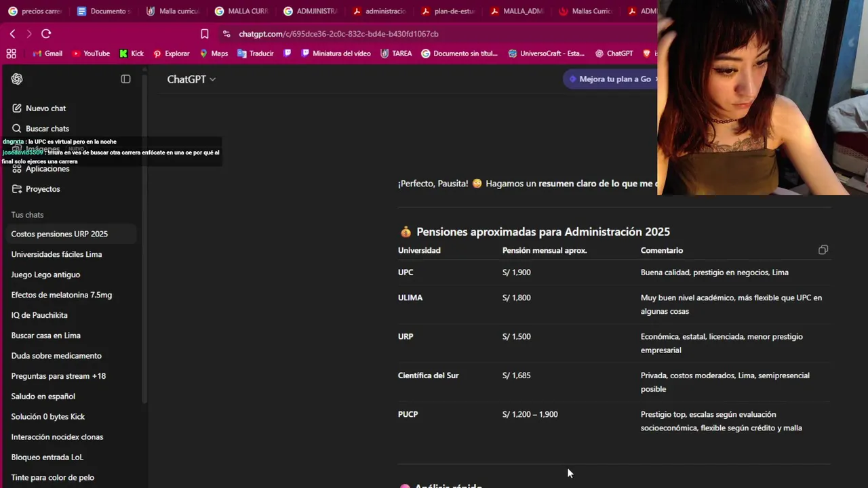The width and height of the screenshot is (868, 488).
Task: Switch to the MALLA CURR Google tab
Action: coord(241,12)
